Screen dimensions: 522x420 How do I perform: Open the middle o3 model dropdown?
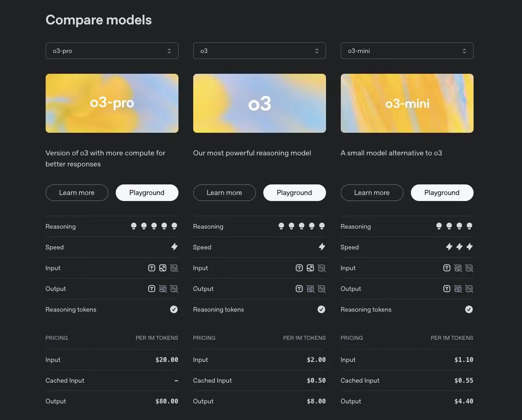point(259,50)
